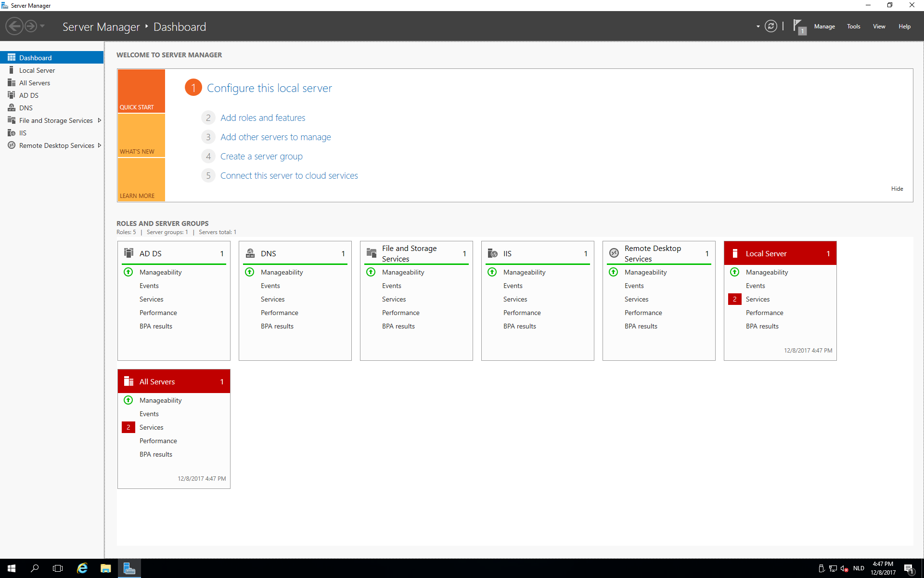924x578 pixels.
Task: Click the All Servers group icon
Action: pos(128,381)
